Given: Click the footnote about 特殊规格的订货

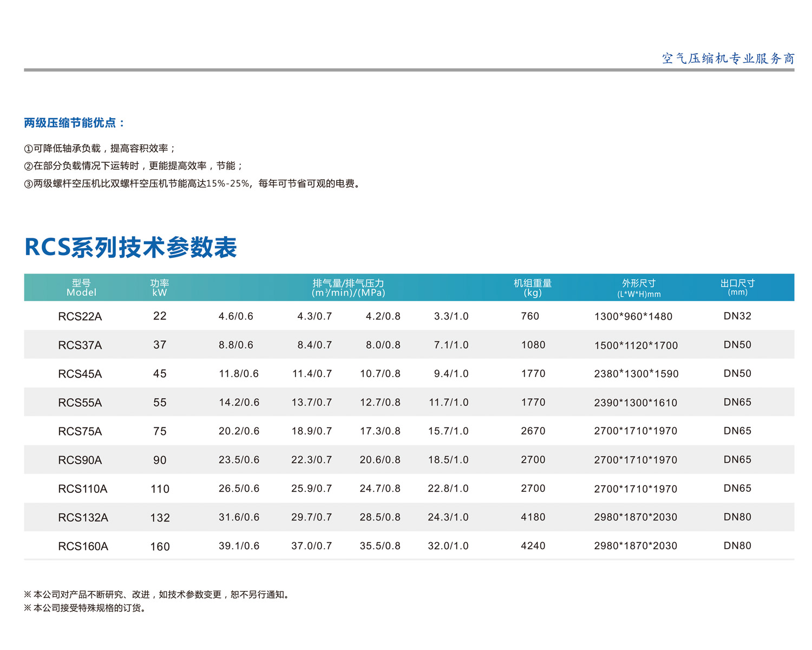Looking at the screenshot, I should pyautogui.click(x=85, y=608).
